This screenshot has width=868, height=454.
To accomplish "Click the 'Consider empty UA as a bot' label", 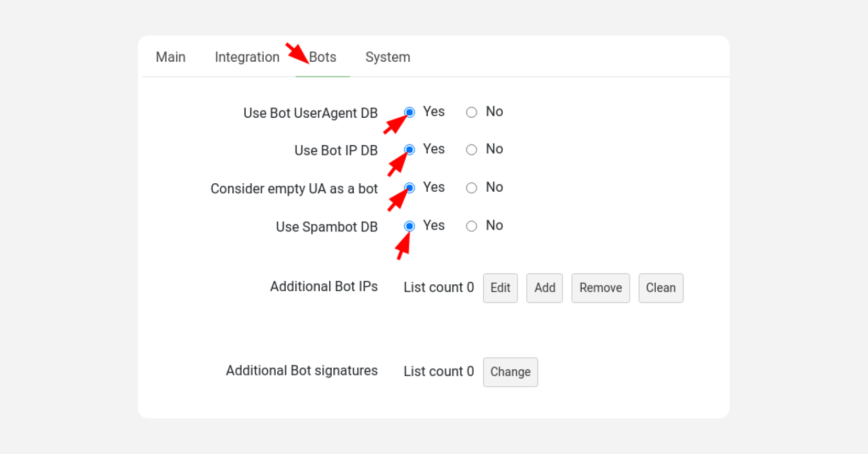I will 294,189.
